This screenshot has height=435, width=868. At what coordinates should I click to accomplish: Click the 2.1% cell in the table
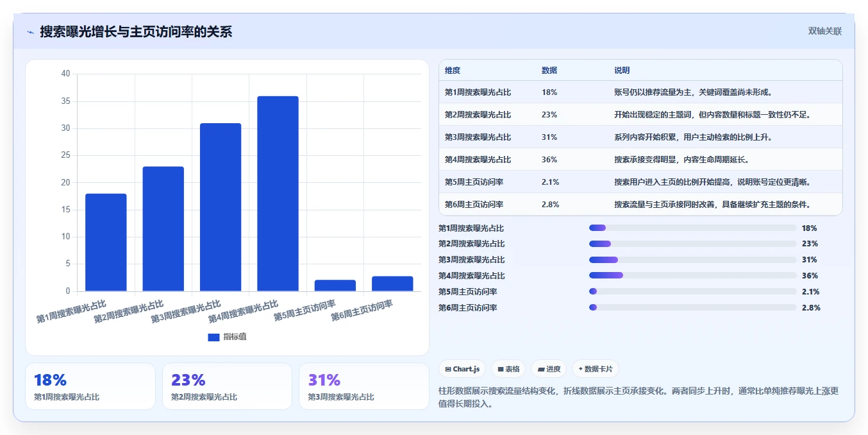click(x=551, y=182)
